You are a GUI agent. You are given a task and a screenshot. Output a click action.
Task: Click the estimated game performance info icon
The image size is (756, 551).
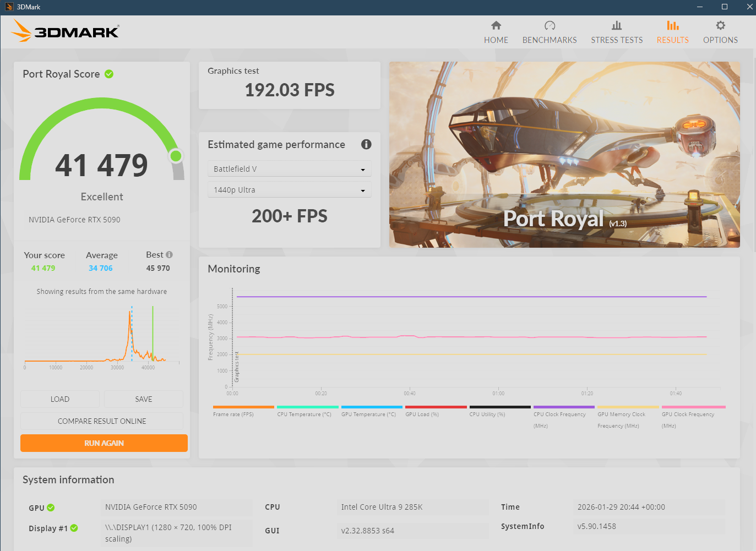(x=366, y=144)
